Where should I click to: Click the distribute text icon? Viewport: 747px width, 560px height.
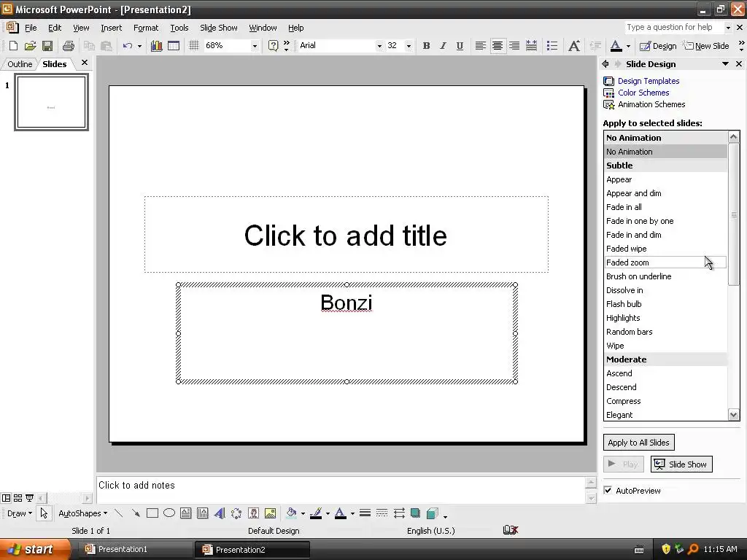[531, 46]
